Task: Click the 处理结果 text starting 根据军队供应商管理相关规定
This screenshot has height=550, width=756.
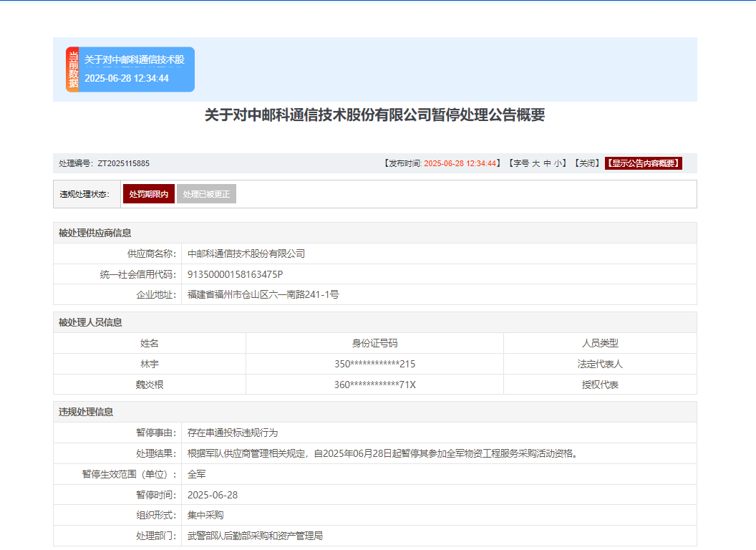Action: pos(383,453)
